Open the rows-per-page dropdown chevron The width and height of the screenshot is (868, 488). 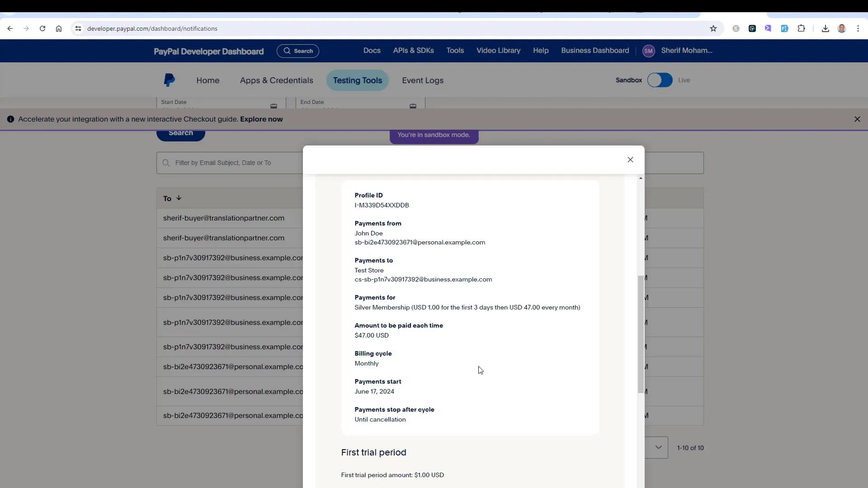658,447
